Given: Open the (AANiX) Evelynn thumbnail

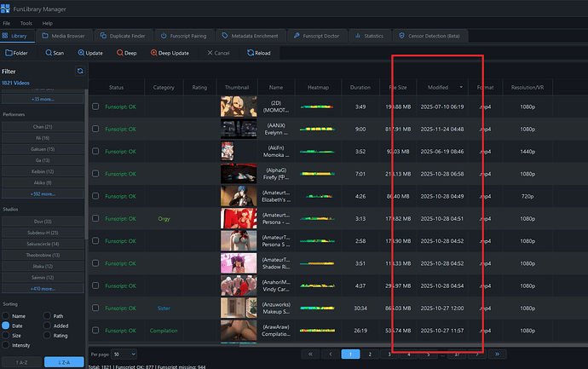Looking at the screenshot, I should point(239,129).
